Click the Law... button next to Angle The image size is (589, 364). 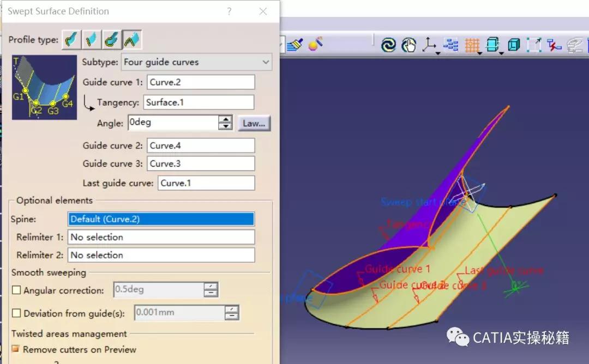point(254,123)
